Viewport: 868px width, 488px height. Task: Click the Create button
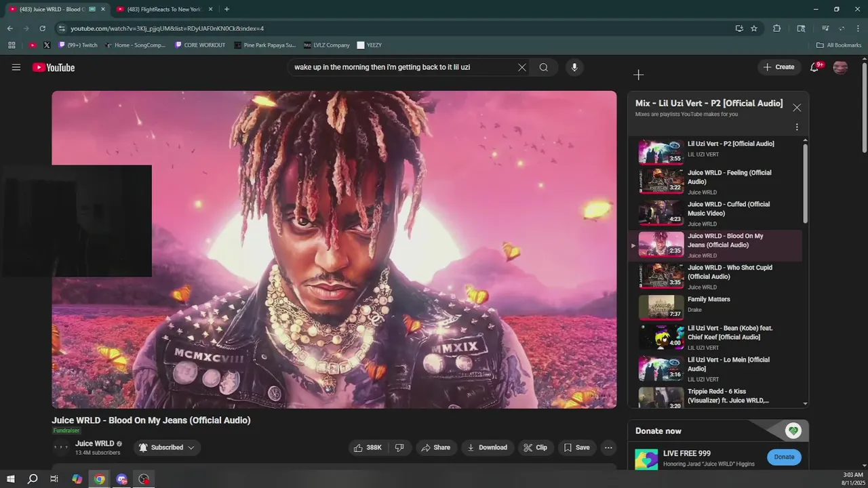[778, 67]
